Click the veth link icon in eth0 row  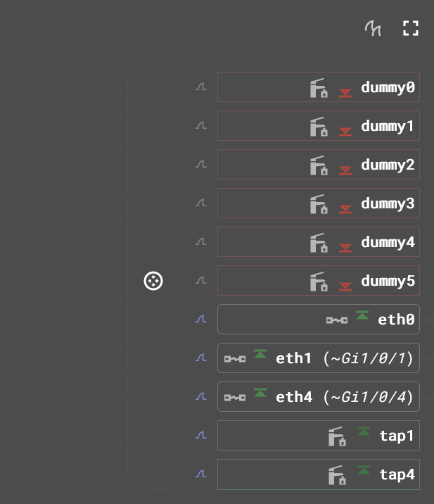(337, 320)
